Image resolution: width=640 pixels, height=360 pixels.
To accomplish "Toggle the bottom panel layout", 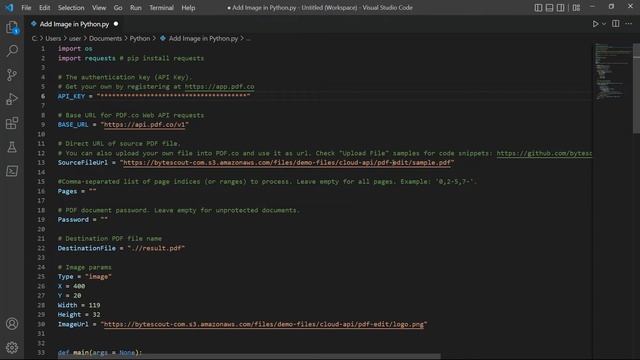I will [549, 7].
